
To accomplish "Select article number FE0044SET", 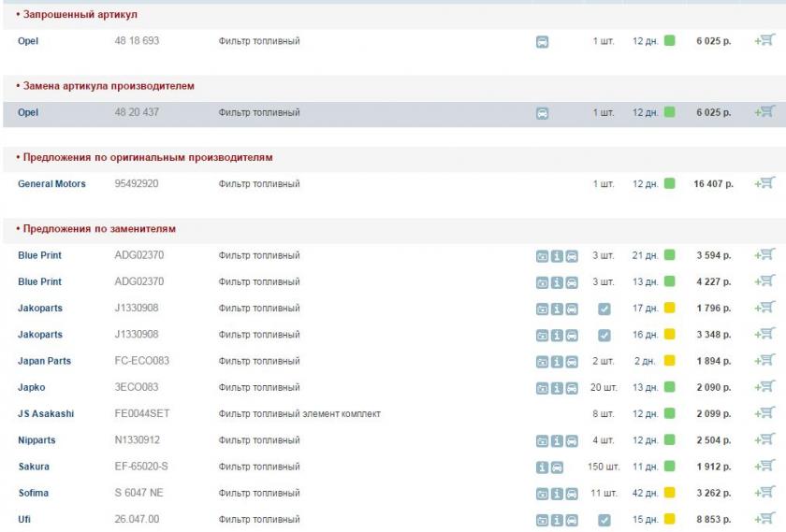I will pyautogui.click(x=142, y=414).
